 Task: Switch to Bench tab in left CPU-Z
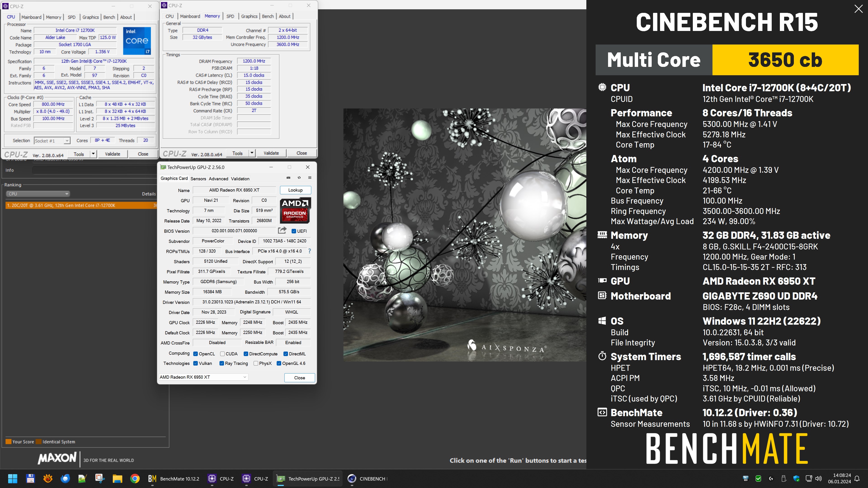tap(109, 17)
